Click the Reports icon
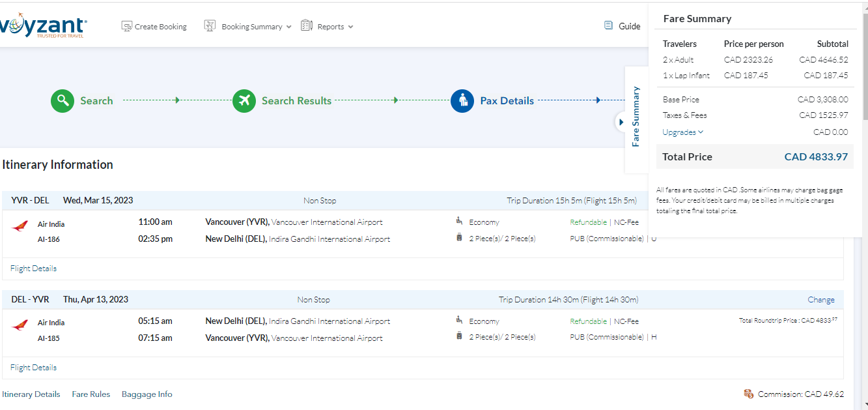Viewport: 868px width, 410px height. pyautogui.click(x=307, y=25)
